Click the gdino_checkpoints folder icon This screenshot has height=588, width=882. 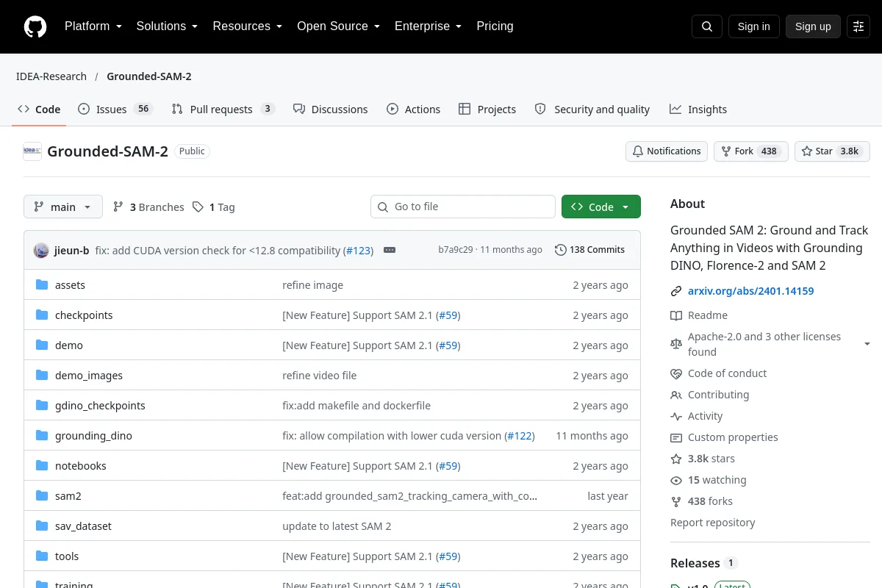[x=42, y=406]
